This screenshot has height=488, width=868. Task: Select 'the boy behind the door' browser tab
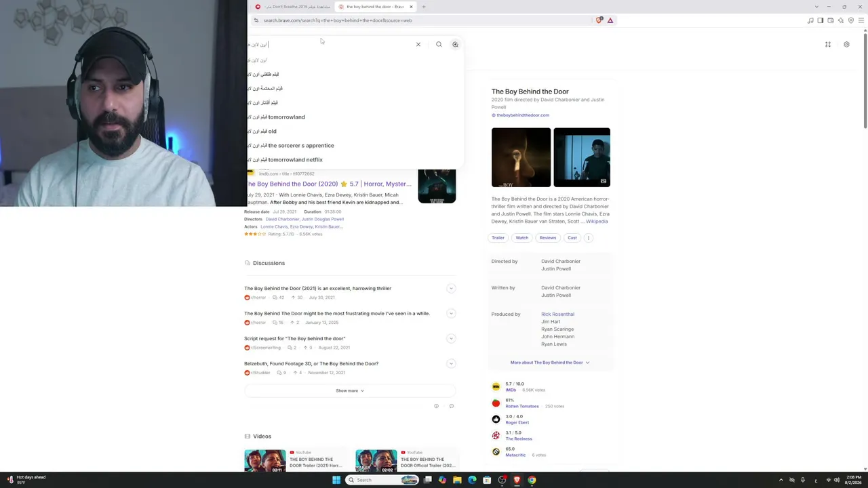click(x=375, y=7)
